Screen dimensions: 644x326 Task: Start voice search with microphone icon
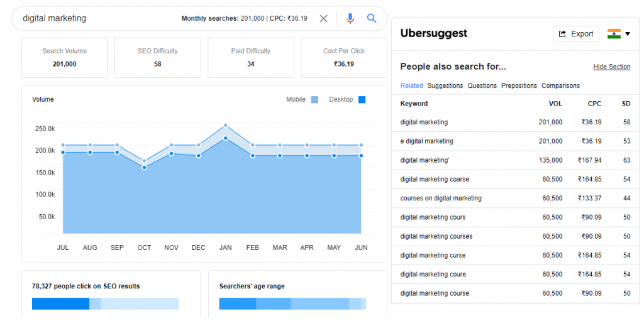(350, 18)
